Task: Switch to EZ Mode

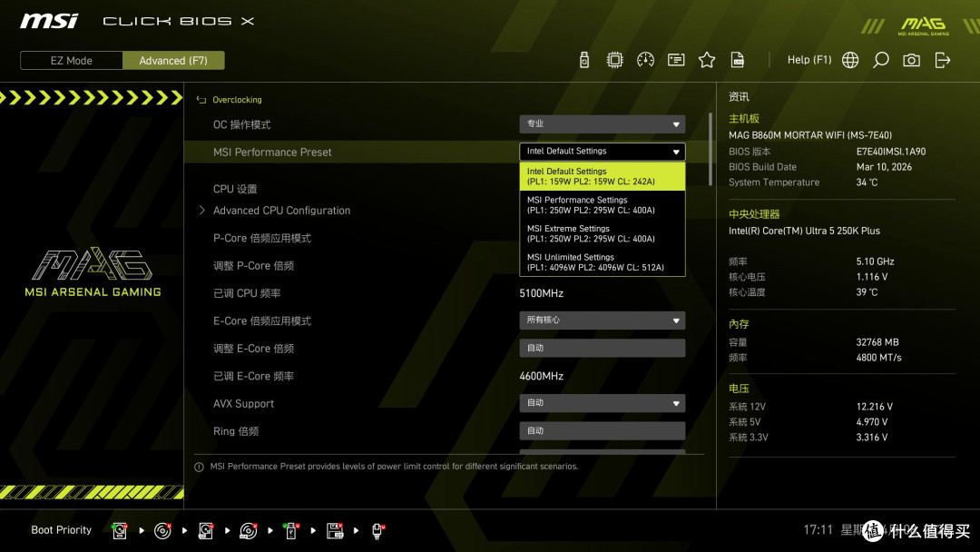Action: pos(72,61)
